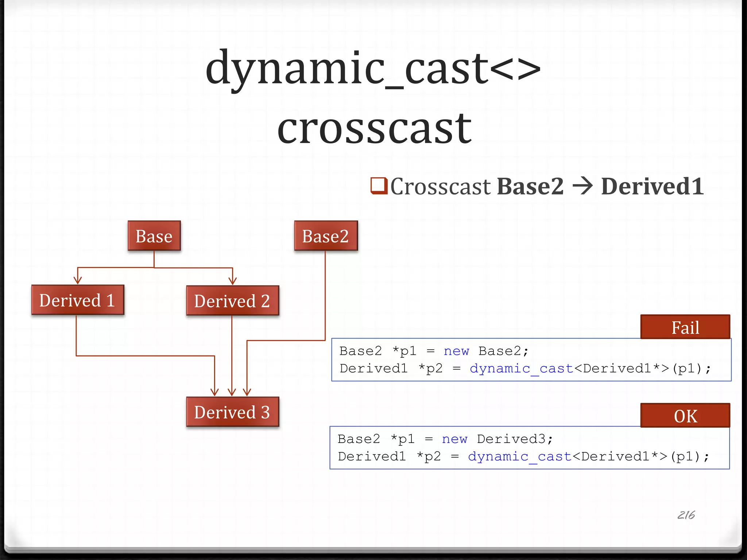
Task: Select the Fail label
Action: [685, 327]
